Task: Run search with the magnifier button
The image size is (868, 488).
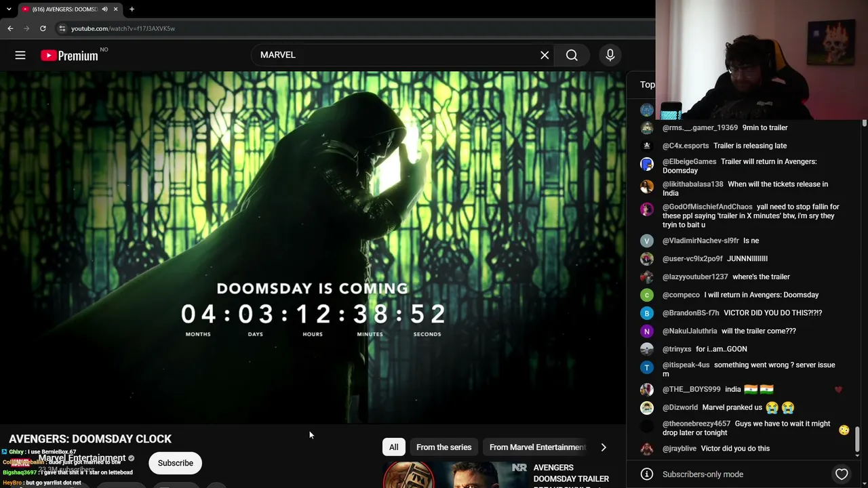Action: [x=572, y=55]
